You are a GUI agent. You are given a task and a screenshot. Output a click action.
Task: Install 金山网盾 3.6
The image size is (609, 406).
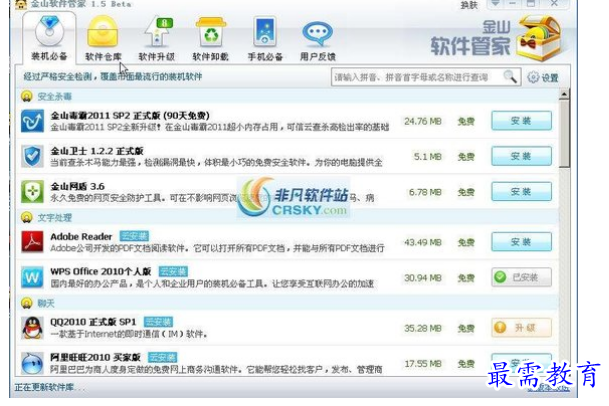[x=521, y=192]
